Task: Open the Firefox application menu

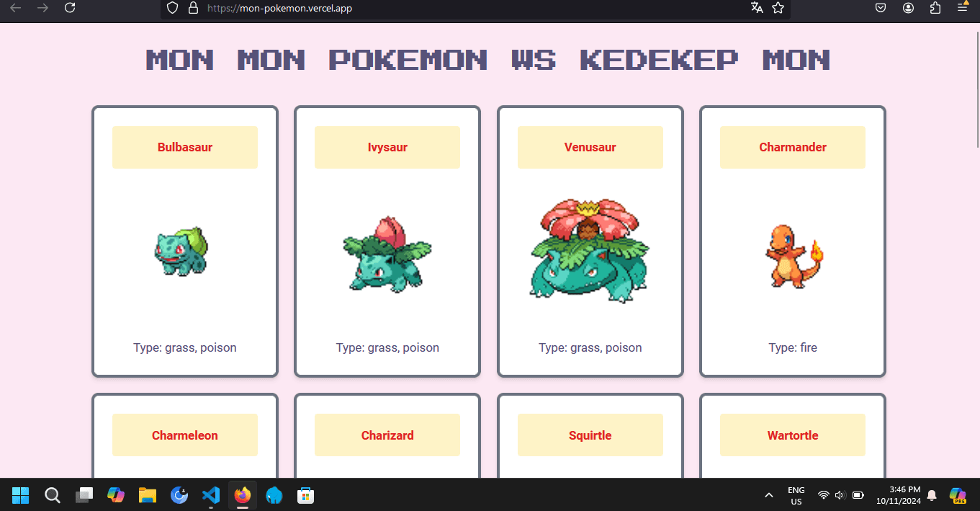Action: coord(963,7)
